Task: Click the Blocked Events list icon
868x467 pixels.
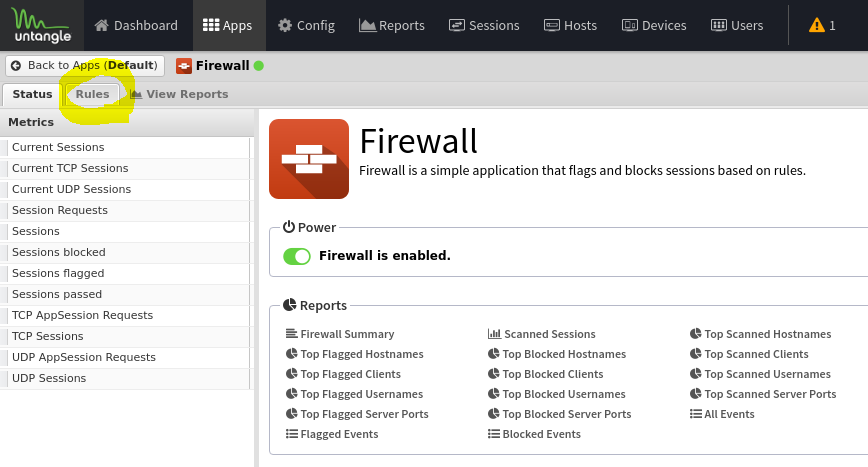Action: click(493, 434)
